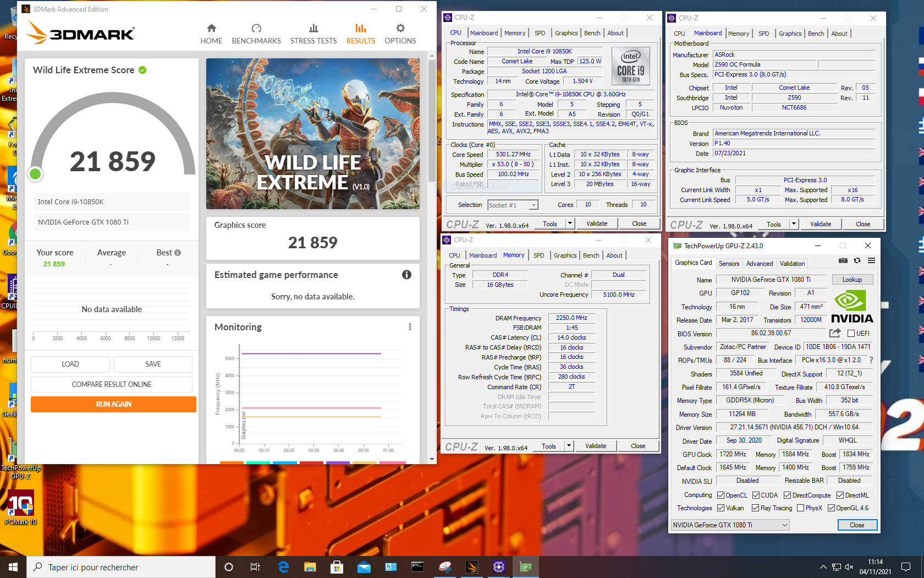
Task: Open Validation tab in GPU-Z
Action: [792, 264]
